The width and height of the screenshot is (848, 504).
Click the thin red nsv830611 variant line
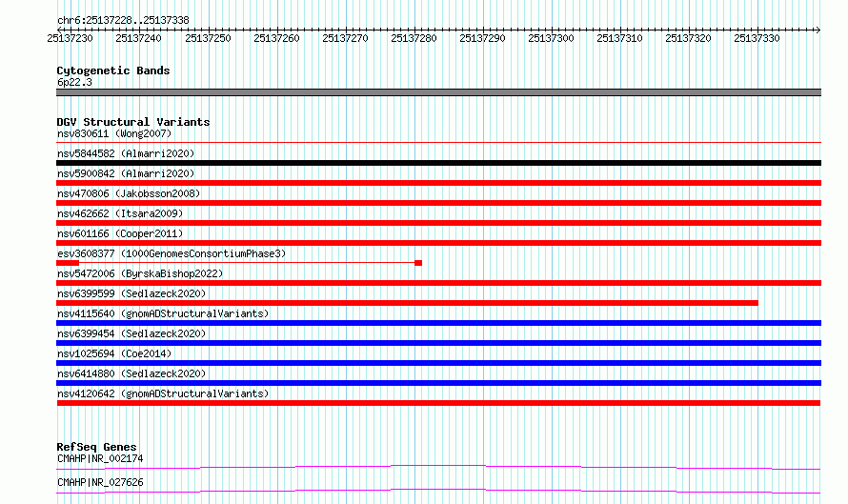[x=438, y=143]
